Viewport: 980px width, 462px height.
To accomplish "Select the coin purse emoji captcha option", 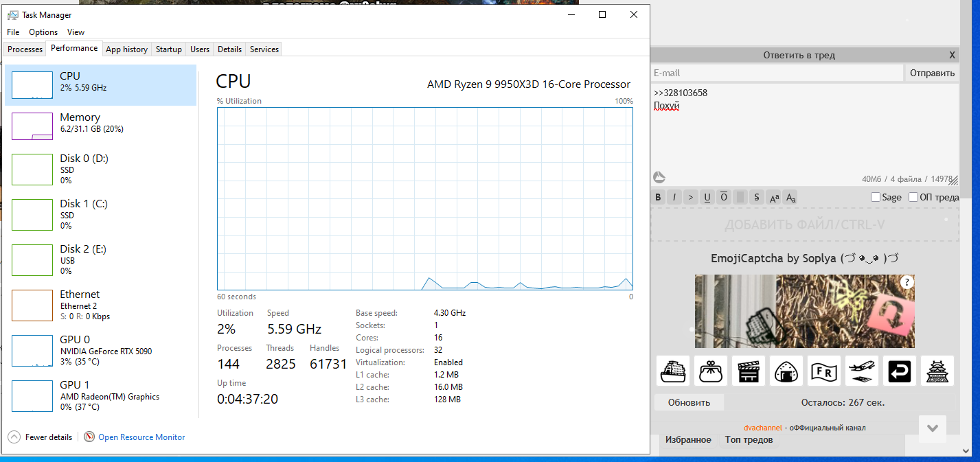I will (711, 371).
